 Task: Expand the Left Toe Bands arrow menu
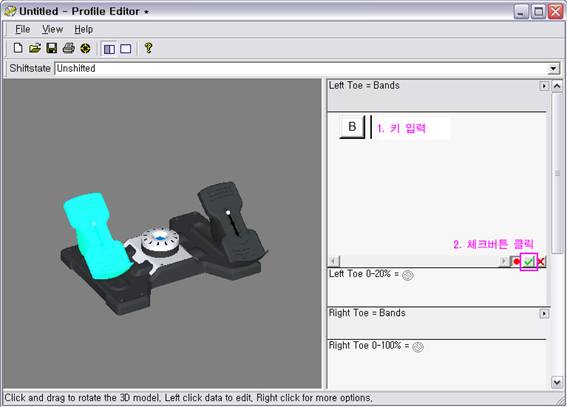544,86
